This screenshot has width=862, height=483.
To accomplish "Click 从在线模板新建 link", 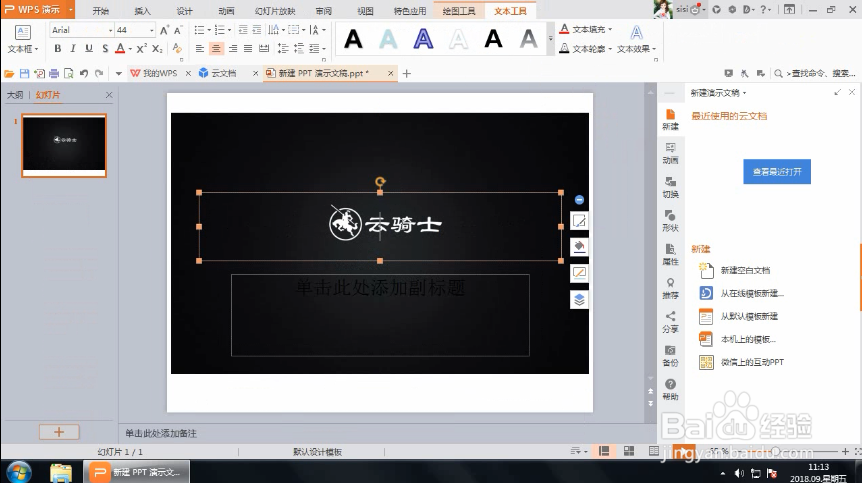I will (x=752, y=293).
